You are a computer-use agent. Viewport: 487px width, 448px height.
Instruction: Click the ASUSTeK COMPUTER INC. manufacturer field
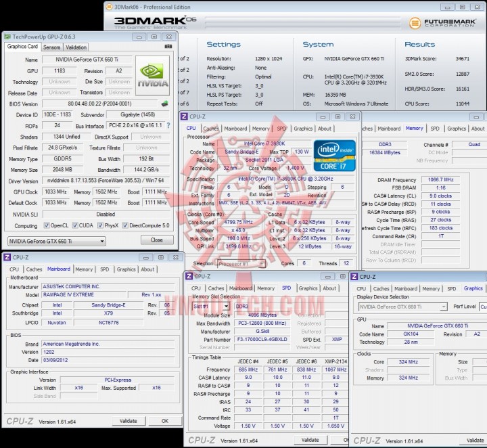pyautogui.click(x=108, y=286)
